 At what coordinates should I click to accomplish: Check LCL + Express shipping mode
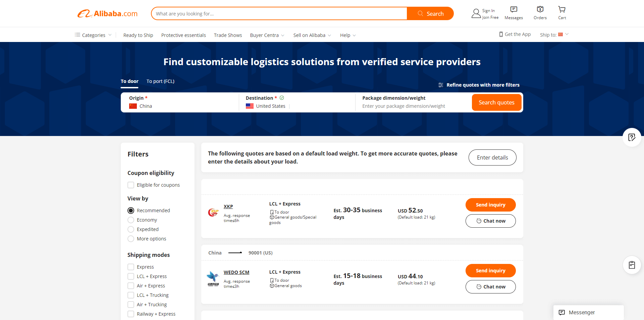[131, 276]
